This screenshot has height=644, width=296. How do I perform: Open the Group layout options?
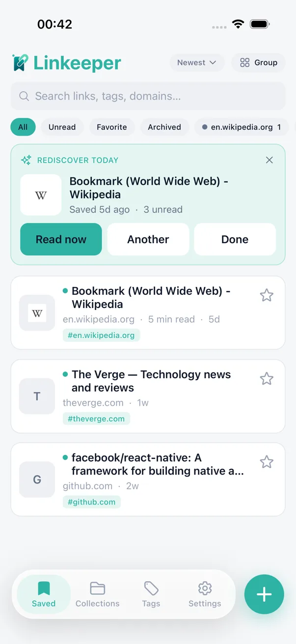258,62
